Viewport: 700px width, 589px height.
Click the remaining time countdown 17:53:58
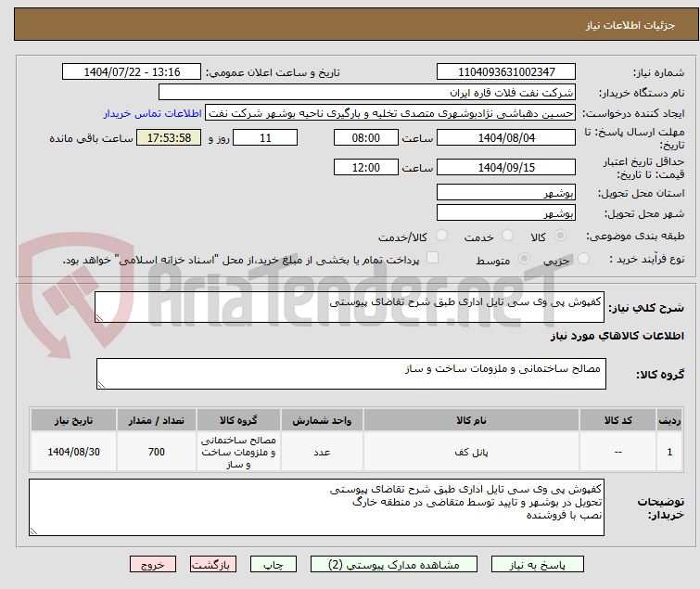pos(169,137)
